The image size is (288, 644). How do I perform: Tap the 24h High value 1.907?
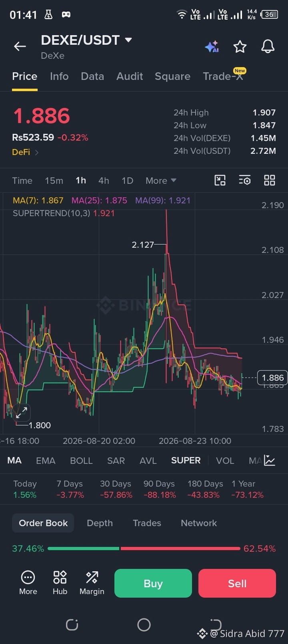pos(264,113)
